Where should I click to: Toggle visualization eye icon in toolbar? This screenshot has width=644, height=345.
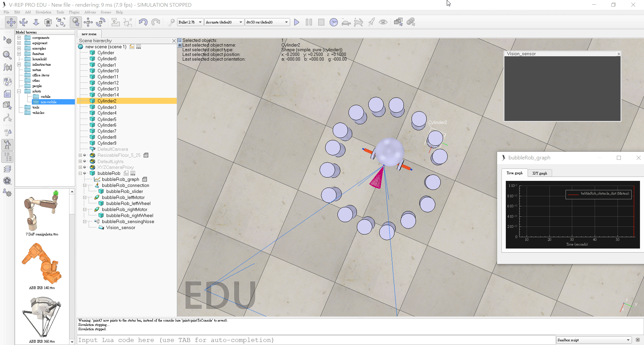point(383,22)
